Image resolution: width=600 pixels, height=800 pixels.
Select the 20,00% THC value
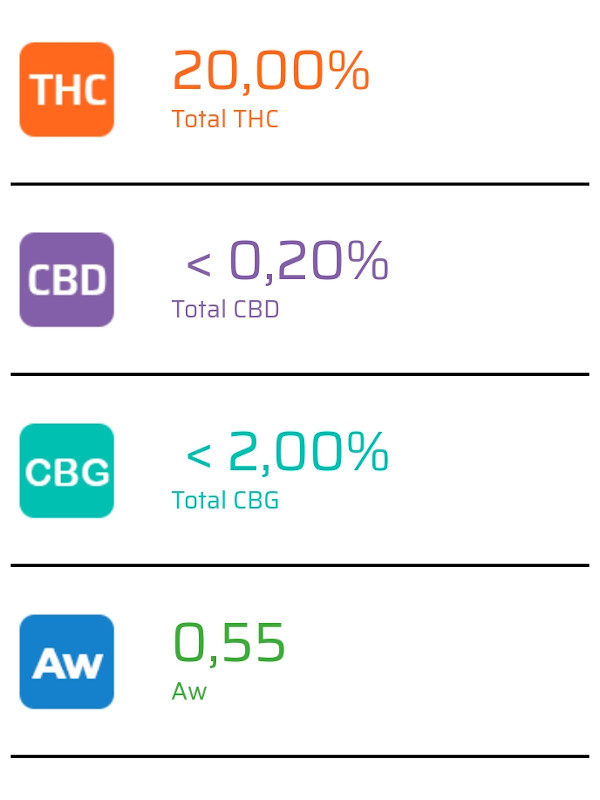[271, 71]
